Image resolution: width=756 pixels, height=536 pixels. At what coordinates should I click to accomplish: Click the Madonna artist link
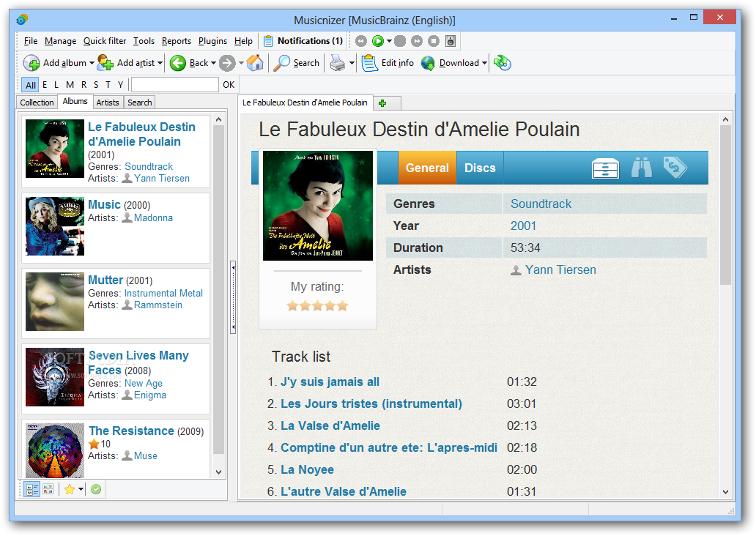(x=153, y=218)
